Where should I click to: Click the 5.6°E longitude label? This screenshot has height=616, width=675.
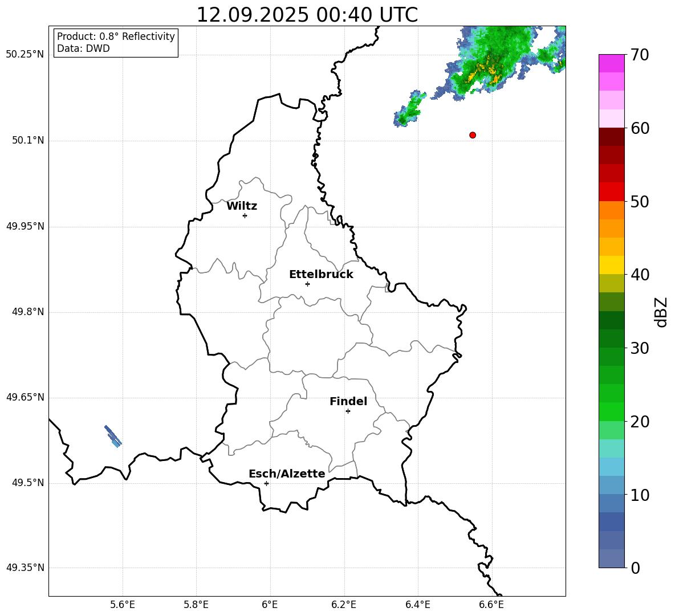[123, 605]
